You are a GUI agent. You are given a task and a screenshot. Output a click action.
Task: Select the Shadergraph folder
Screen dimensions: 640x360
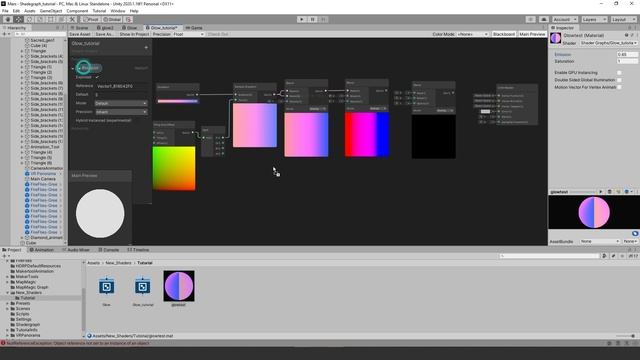[x=28, y=324]
